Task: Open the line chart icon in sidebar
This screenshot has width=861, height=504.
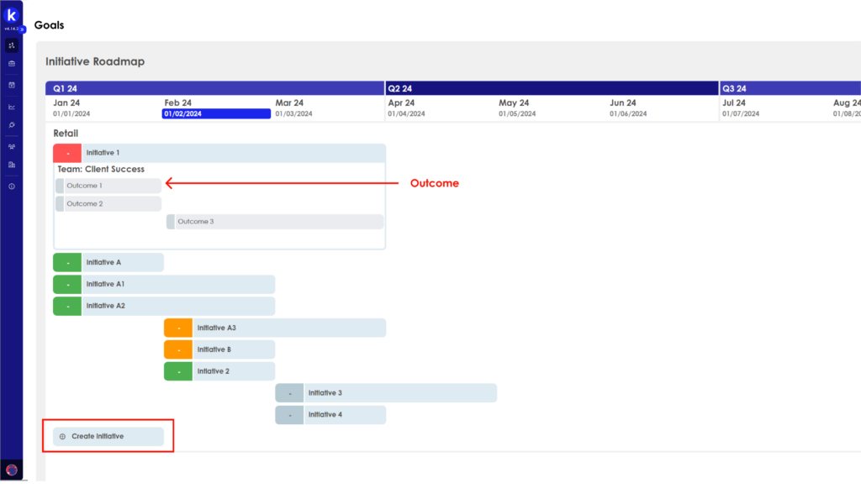Action: coord(12,107)
